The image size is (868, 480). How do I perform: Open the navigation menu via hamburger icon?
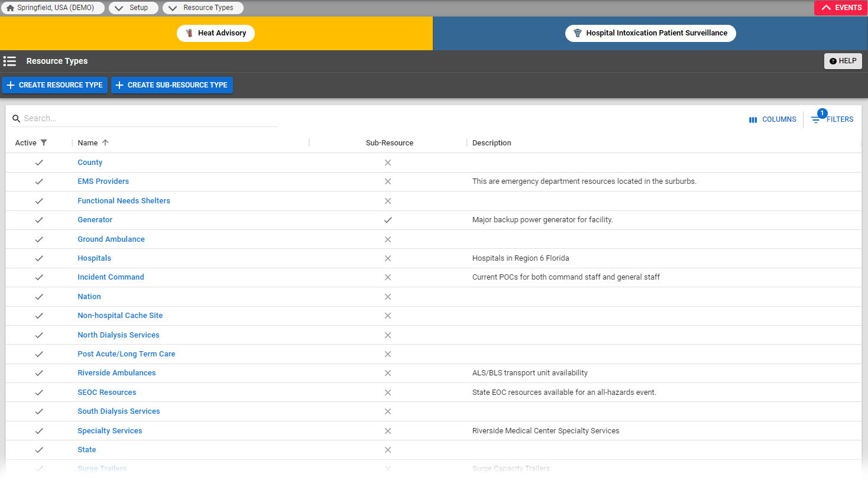click(9, 61)
